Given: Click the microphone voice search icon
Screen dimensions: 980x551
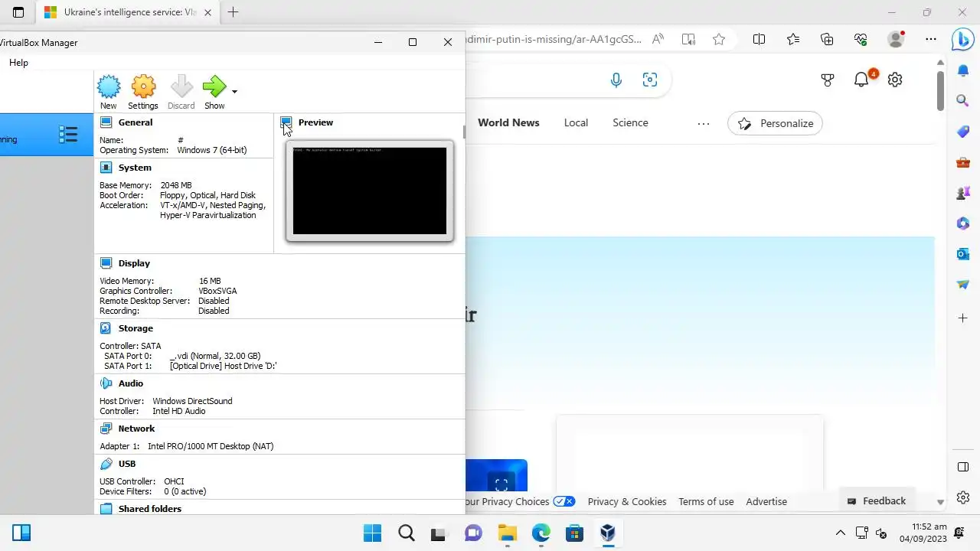Looking at the screenshot, I should tap(616, 80).
